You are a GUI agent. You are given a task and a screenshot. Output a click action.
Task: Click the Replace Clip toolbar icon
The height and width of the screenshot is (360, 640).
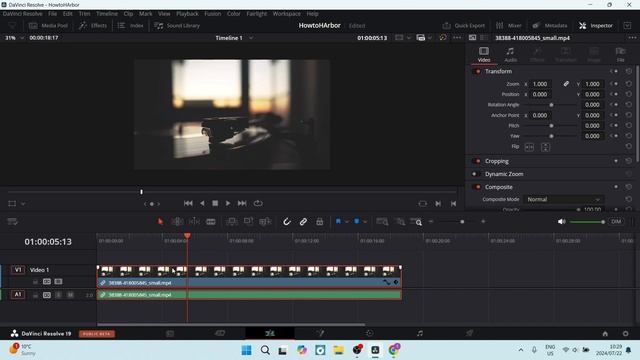tap(265, 222)
